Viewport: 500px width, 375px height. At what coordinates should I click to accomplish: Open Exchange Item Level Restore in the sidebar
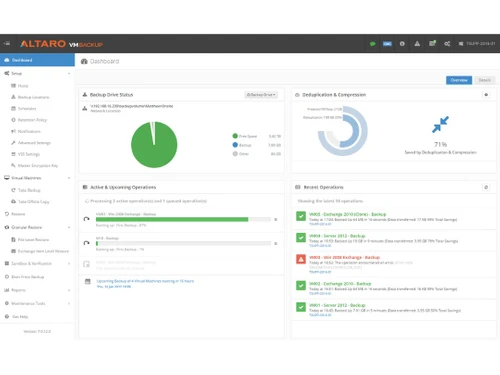tap(43, 251)
